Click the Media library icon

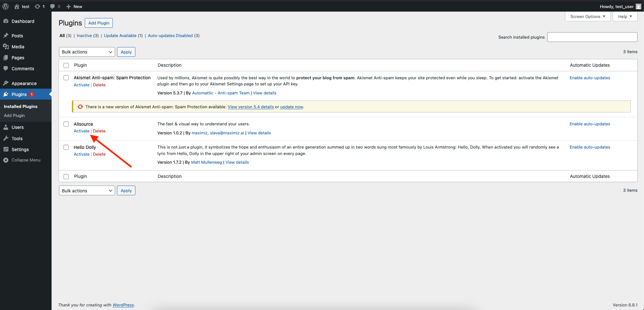point(6,47)
